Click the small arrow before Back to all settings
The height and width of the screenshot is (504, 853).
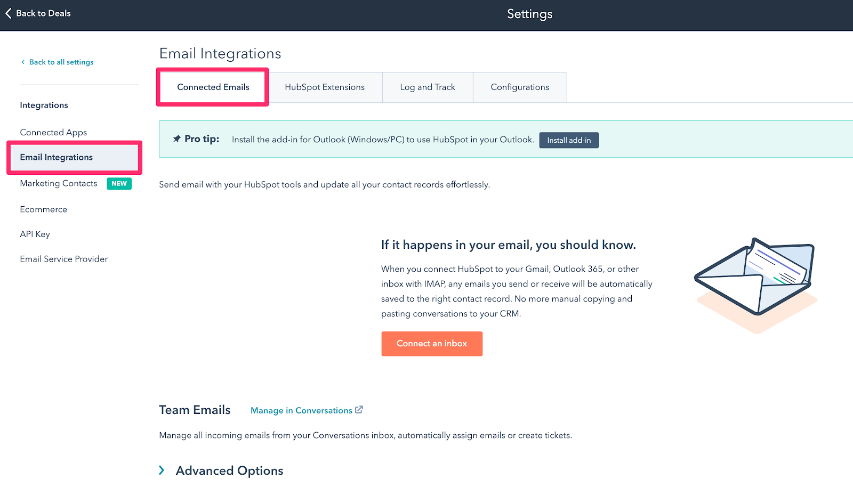click(x=23, y=62)
